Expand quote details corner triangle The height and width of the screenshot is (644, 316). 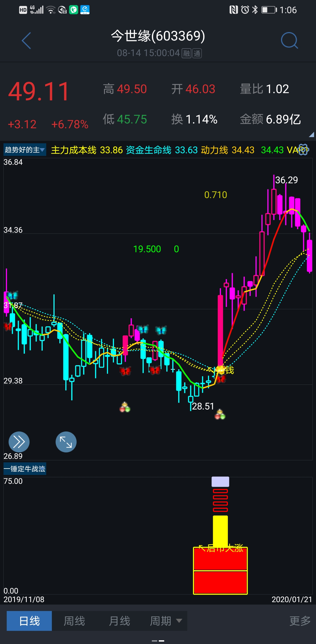311,135
